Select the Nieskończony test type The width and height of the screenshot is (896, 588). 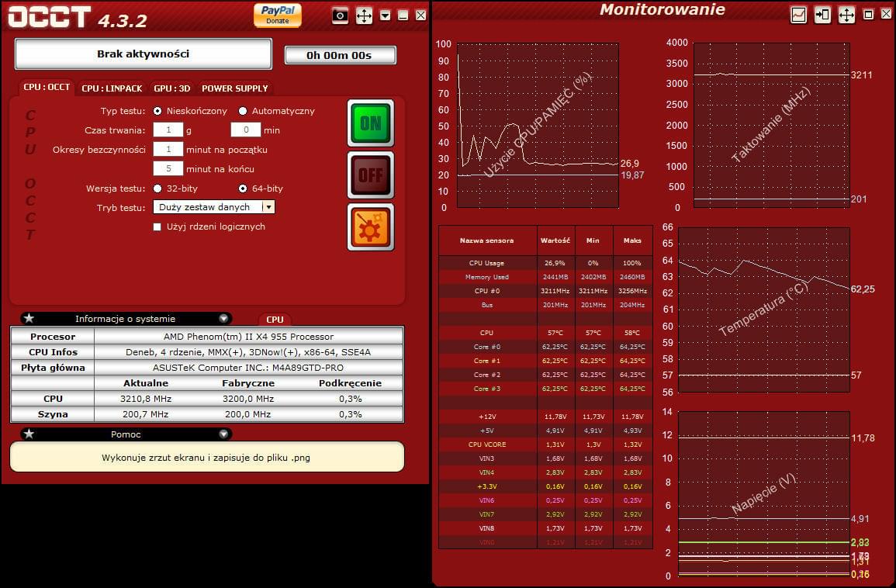(157, 111)
